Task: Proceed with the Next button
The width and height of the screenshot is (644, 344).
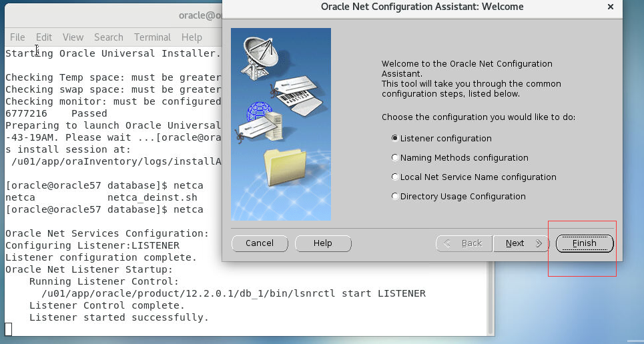Action: click(521, 243)
